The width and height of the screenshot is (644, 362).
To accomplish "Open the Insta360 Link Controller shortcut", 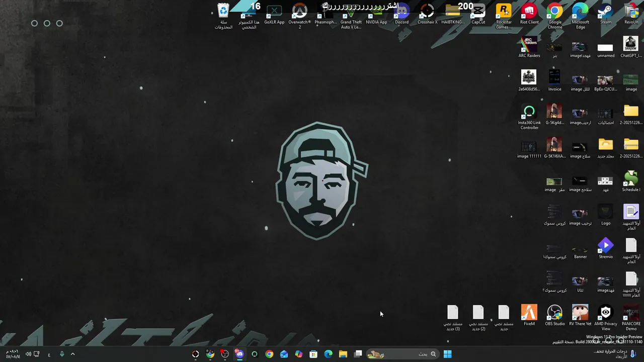I will (x=529, y=117).
